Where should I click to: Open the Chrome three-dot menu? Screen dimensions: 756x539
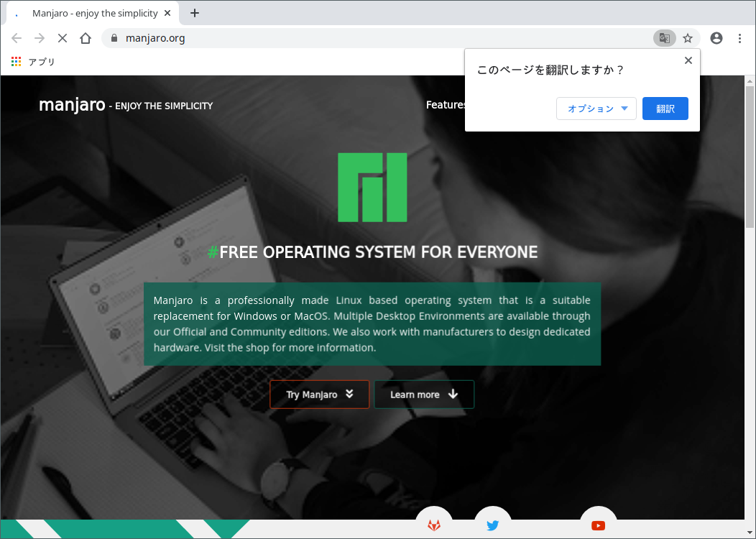coord(739,38)
